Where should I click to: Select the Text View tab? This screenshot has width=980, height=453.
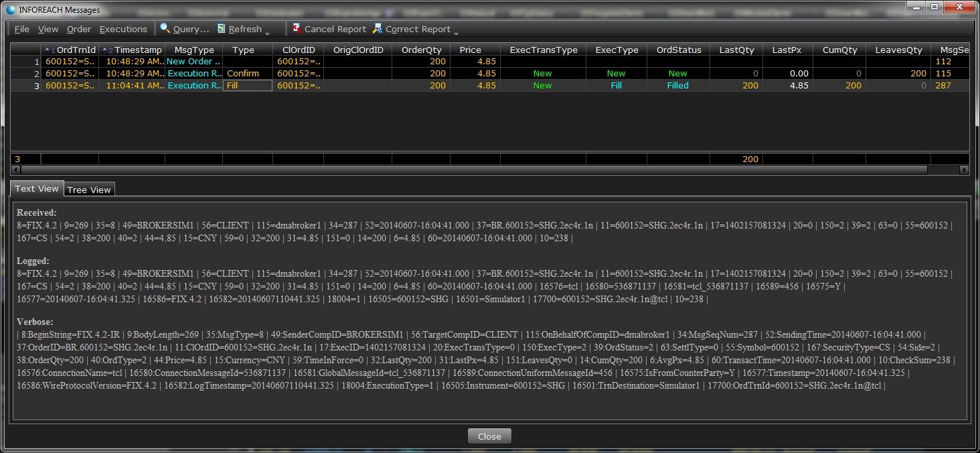click(37, 189)
